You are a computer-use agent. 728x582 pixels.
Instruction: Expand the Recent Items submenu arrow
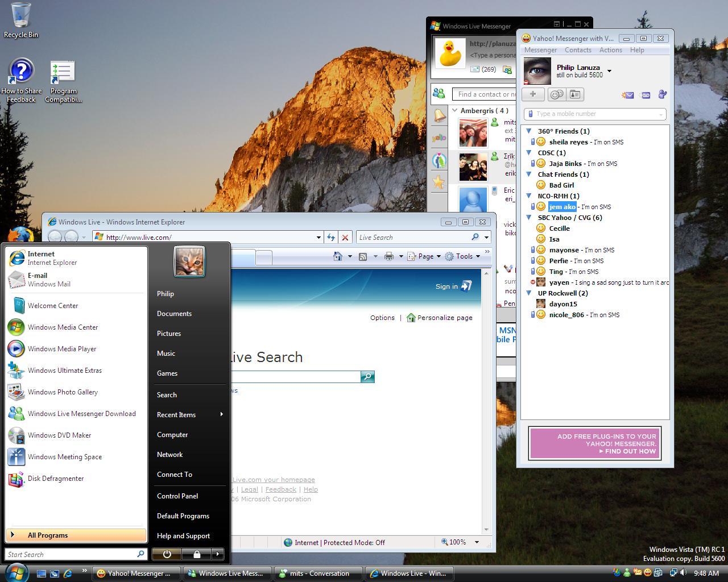221,414
